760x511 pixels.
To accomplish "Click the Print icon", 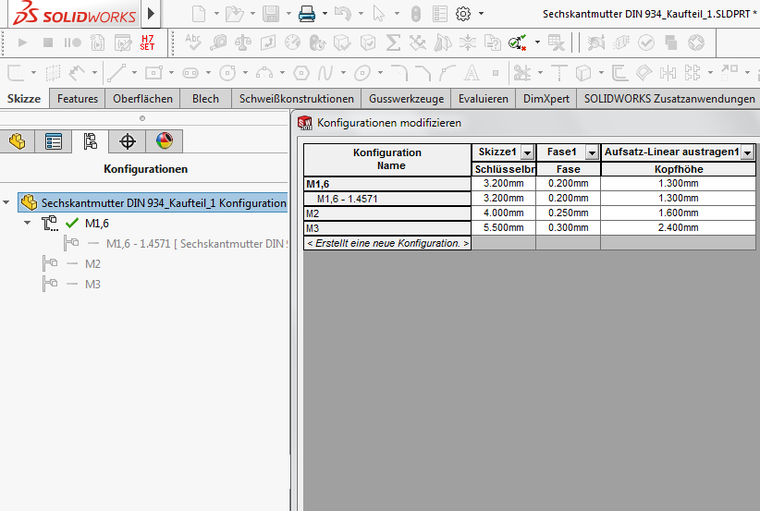I will coord(307,14).
